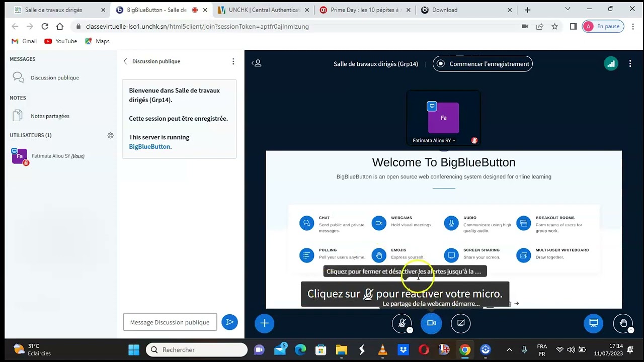The image size is (644, 362).
Task: Open a new browser tab
Action: pyautogui.click(x=527, y=10)
